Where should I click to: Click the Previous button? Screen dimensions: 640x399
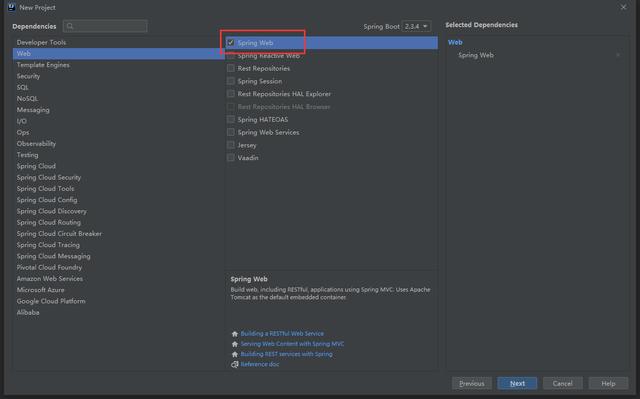pyautogui.click(x=472, y=383)
